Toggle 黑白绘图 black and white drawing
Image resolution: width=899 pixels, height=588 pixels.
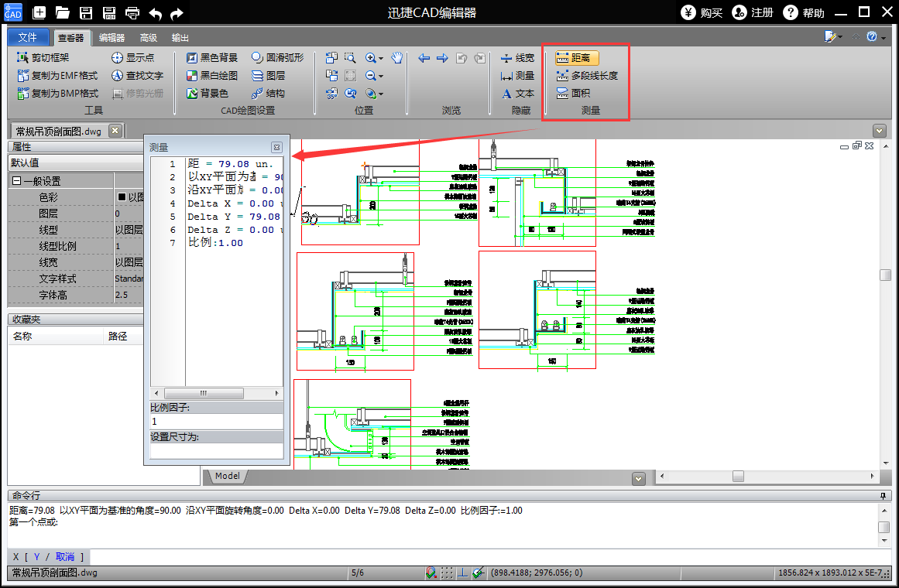pyautogui.click(x=212, y=76)
